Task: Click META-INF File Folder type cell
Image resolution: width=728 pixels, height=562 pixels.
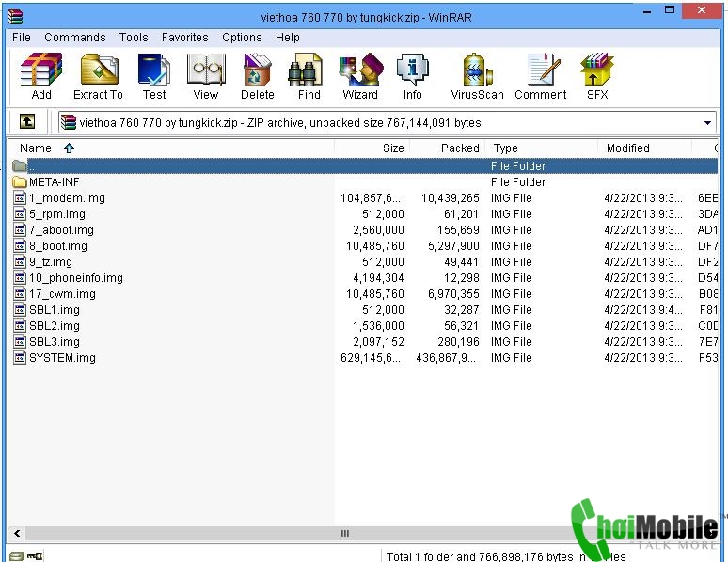Action: [518, 182]
